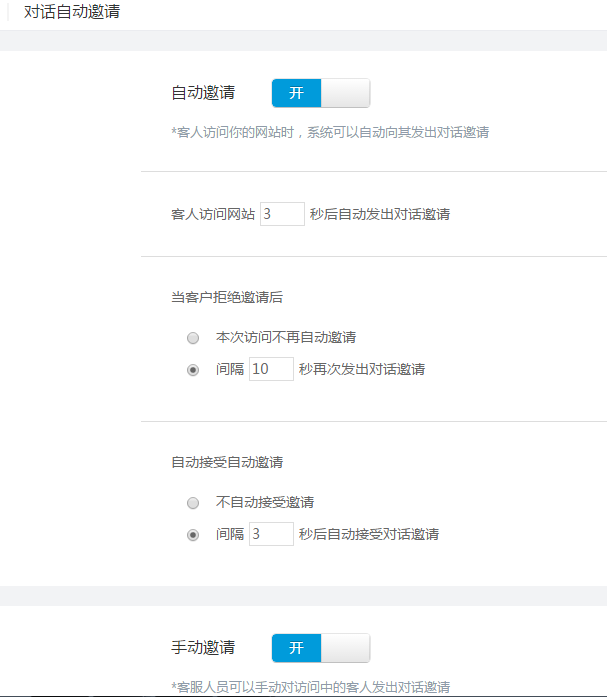Click the 自动邀请 setting label
This screenshot has height=697, width=607.
pyautogui.click(x=203, y=93)
